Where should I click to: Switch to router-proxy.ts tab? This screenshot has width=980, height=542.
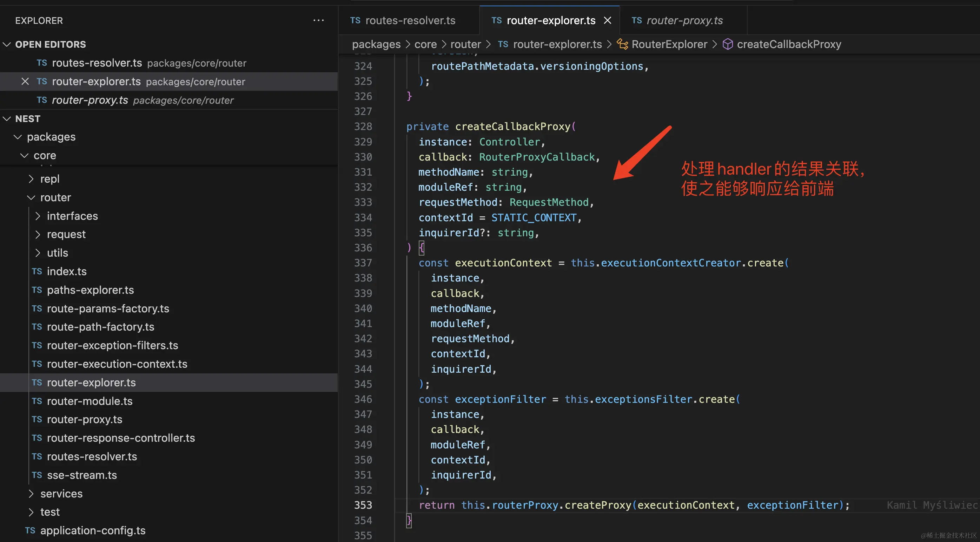[x=684, y=21]
